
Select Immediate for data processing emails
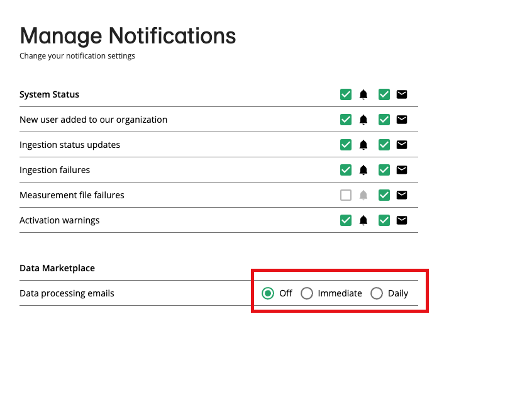pyautogui.click(x=307, y=293)
